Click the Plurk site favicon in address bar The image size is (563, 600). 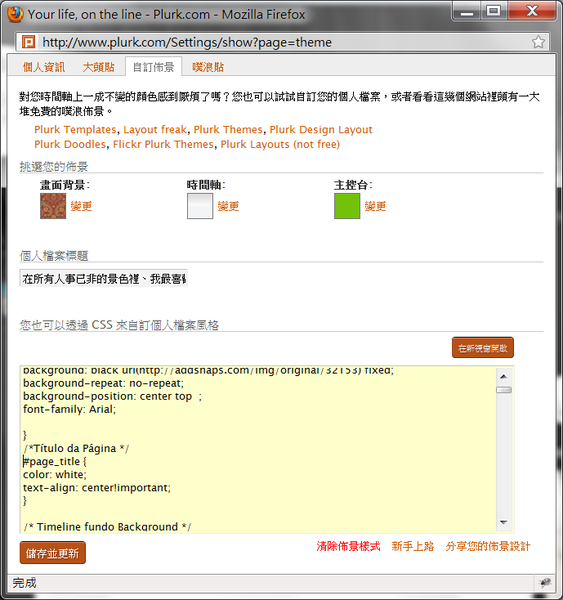click(x=28, y=42)
